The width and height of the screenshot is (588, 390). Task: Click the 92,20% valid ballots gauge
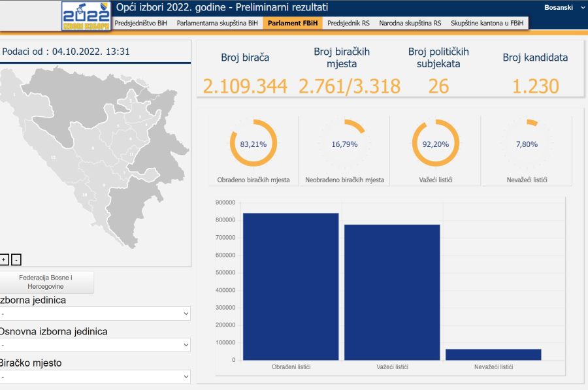[436, 144]
